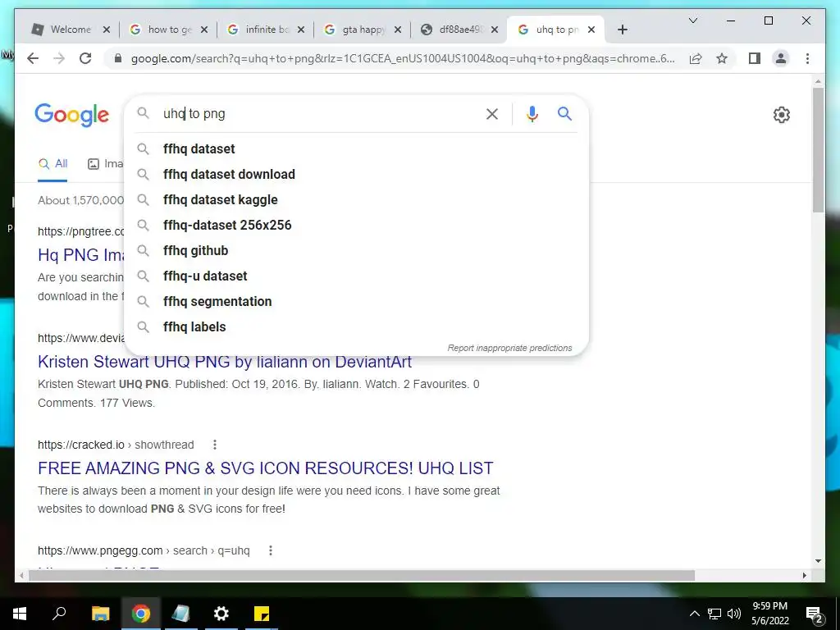840x630 pixels.
Task: Open the Windows Start menu
Action: (20, 614)
